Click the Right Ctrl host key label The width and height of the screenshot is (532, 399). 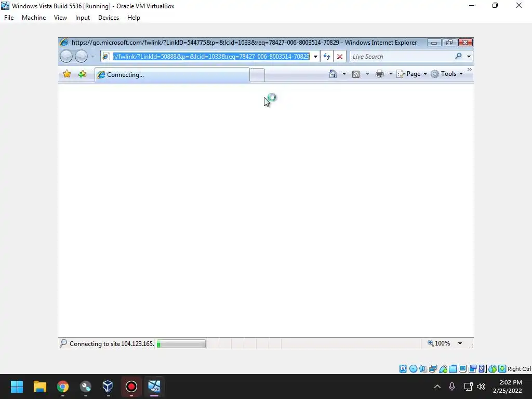point(520,369)
